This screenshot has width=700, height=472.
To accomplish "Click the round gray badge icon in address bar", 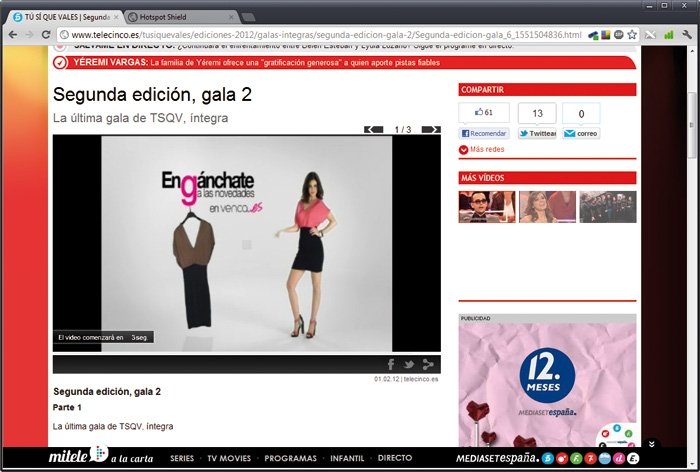I will [618, 34].
